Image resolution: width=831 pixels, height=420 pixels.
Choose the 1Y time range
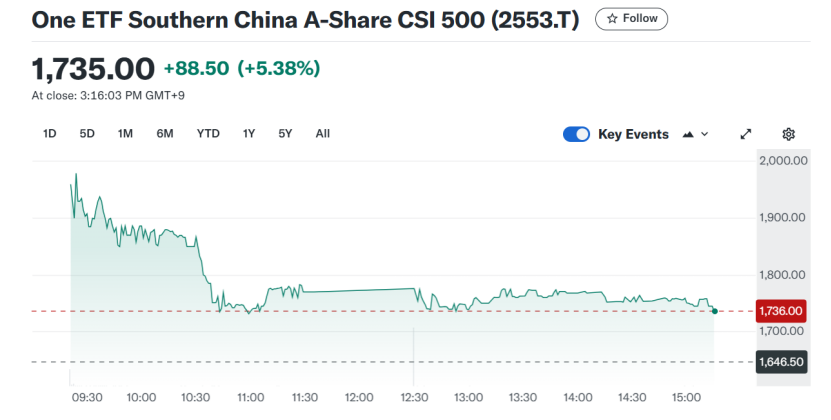pos(249,133)
